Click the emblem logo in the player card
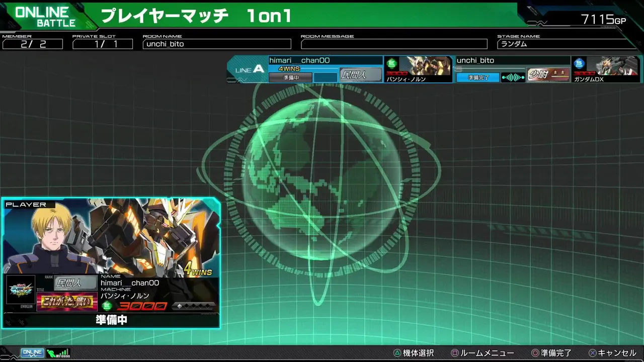This screenshot has height=362, width=644. [x=21, y=290]
